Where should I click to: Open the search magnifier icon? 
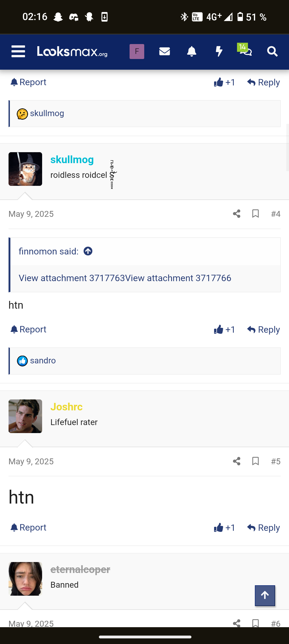click(272, 51)
